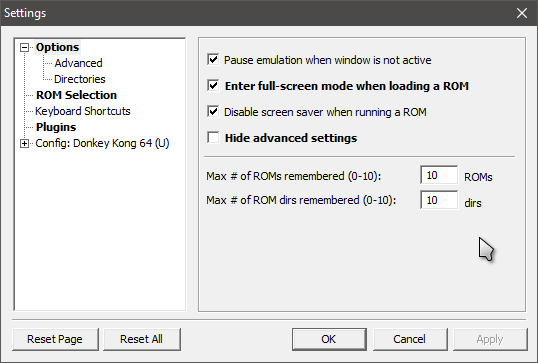
Task: Click the max ROMs remembered input field
Action: (439, 175)
